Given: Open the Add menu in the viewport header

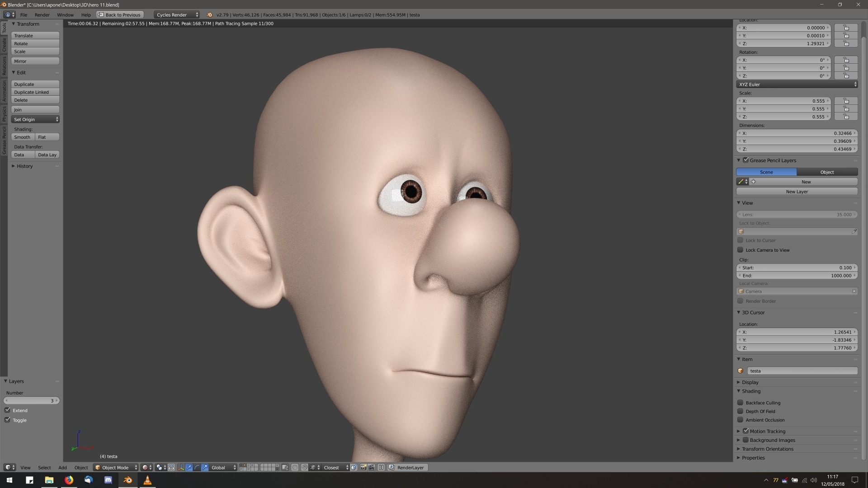Looking at the screenshot, I should (x=62, y=468).
